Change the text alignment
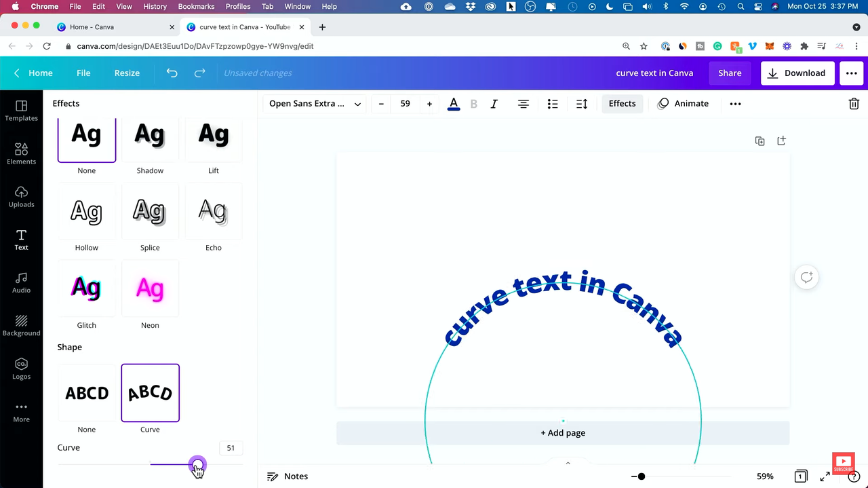This screenshot has height=488, width=868. 524,104
